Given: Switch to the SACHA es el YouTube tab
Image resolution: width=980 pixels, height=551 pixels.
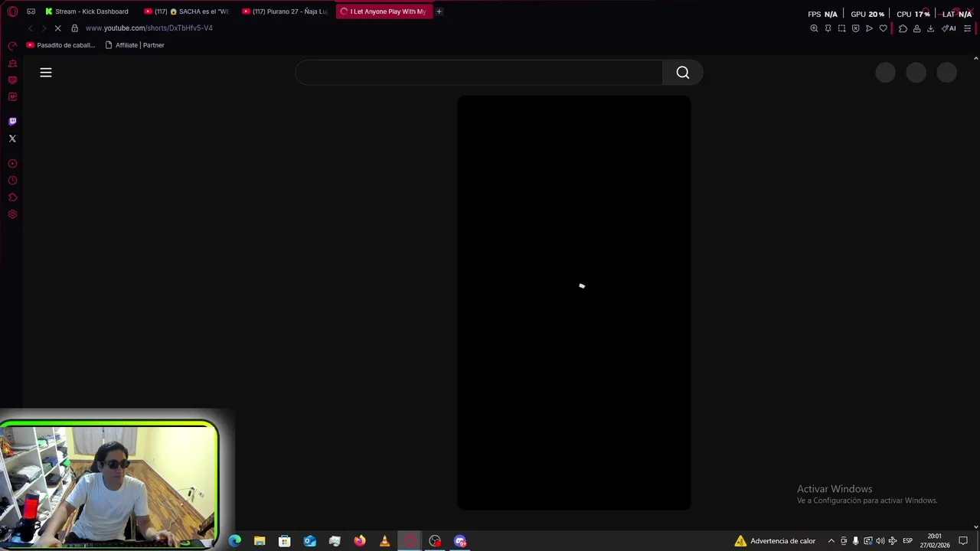Looking at the screenshot, I should tap(187, 11).
